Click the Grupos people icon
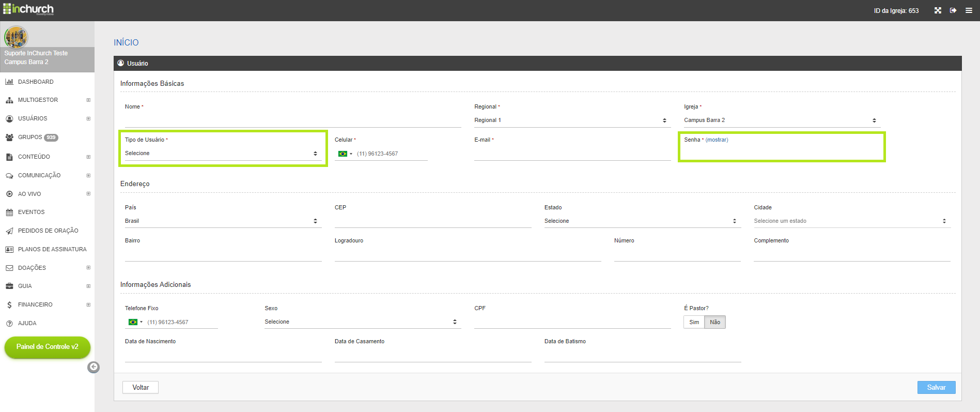The height and width of the screenshot is (412, 980). [x=9, y=138]
